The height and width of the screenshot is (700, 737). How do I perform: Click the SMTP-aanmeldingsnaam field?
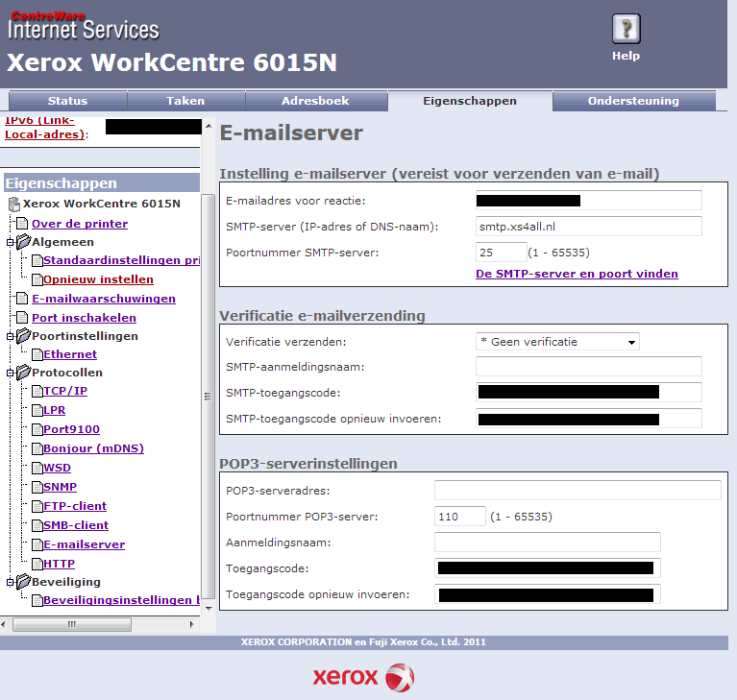pos(589,367)
